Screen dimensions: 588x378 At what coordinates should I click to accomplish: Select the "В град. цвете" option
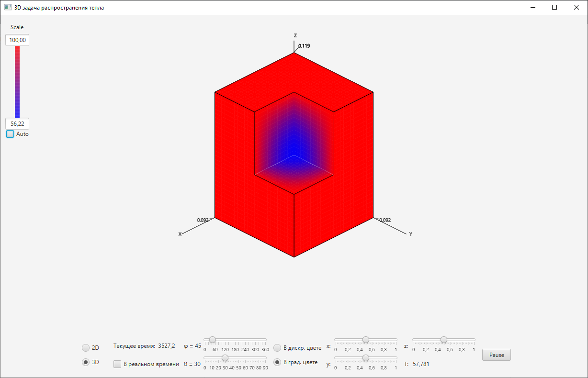[277, 362]
